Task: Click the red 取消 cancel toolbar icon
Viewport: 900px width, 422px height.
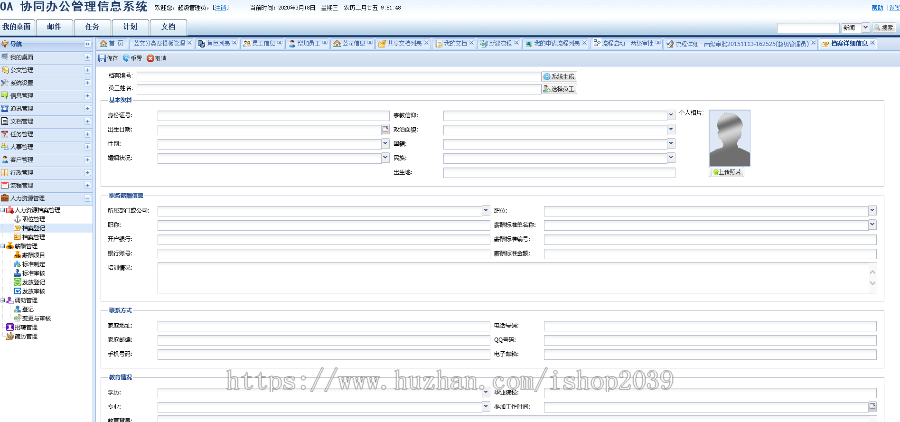Action: click(150, 59)
